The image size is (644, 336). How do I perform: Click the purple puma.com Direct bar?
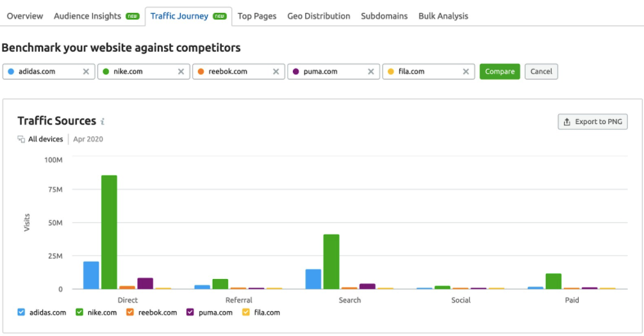(145, 284)
